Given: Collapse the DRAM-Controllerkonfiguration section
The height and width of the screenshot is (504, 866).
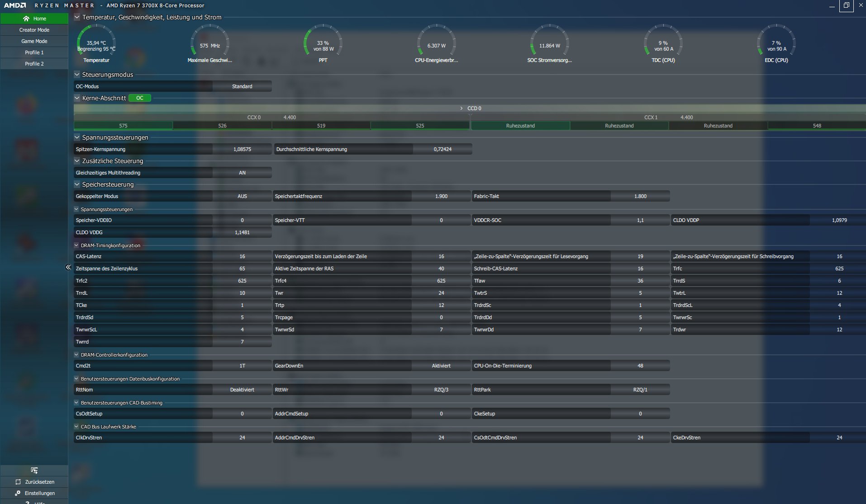Looking at the screenshot, I should [x=76, y=355].
